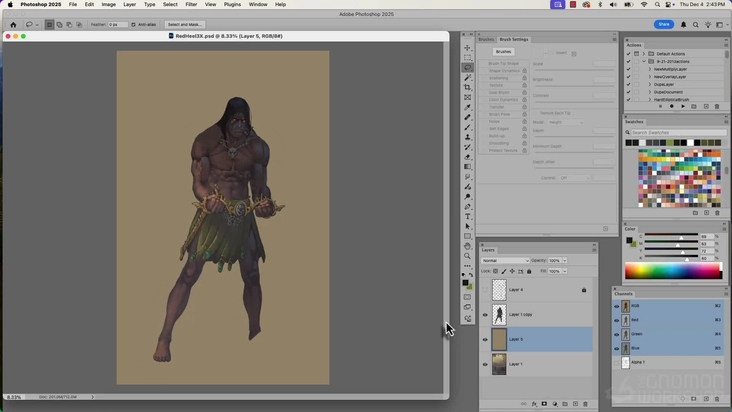Hide the Layer 1 copy layer
This screenshot has width=732, height=412.
[485, 315]
